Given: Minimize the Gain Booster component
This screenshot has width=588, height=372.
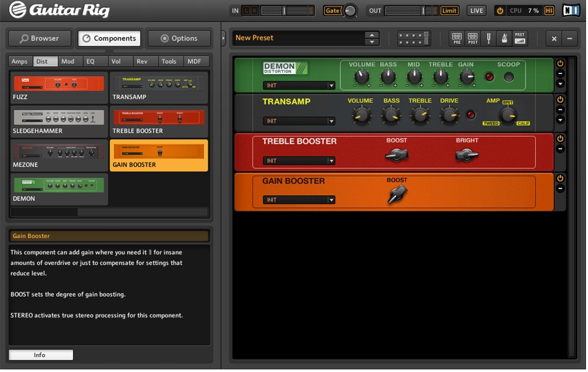Looking at the screenshot, I should click(x=560, y=189).
